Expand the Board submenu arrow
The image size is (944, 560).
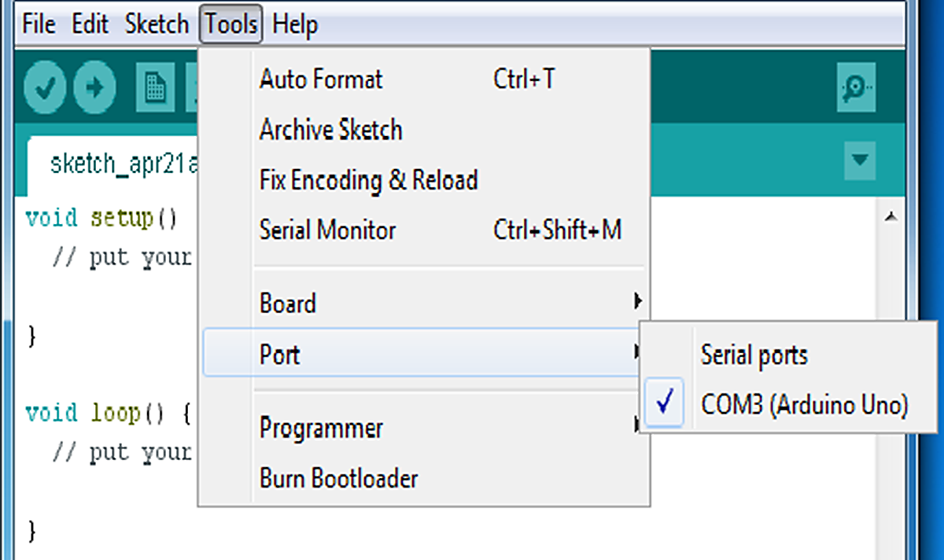point(637,302)
